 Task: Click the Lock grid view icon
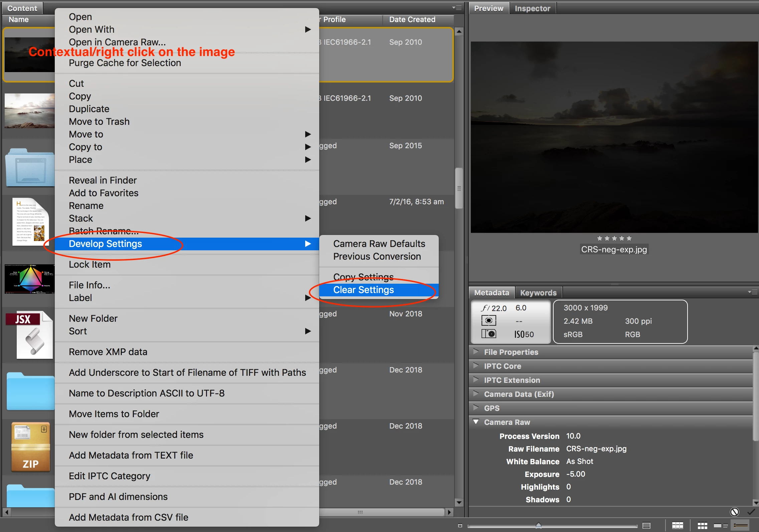[x=678, y=526]
